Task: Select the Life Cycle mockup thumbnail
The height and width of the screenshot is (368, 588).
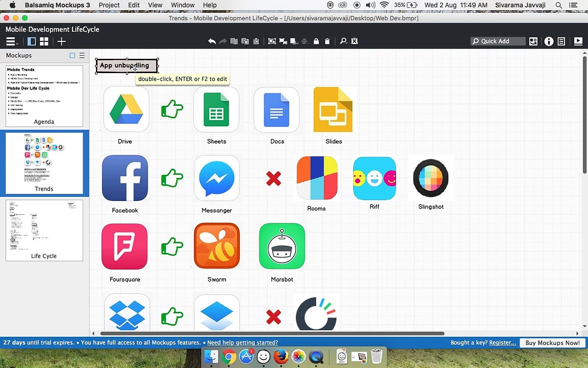Action: (x=44, y=230)
